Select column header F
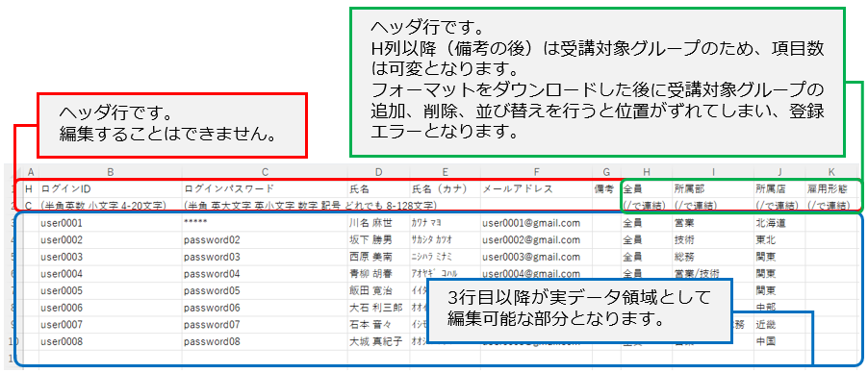Image resolution: width=868 pixels, height=373 pixels. pyautogui.click(x=536, y=172)
